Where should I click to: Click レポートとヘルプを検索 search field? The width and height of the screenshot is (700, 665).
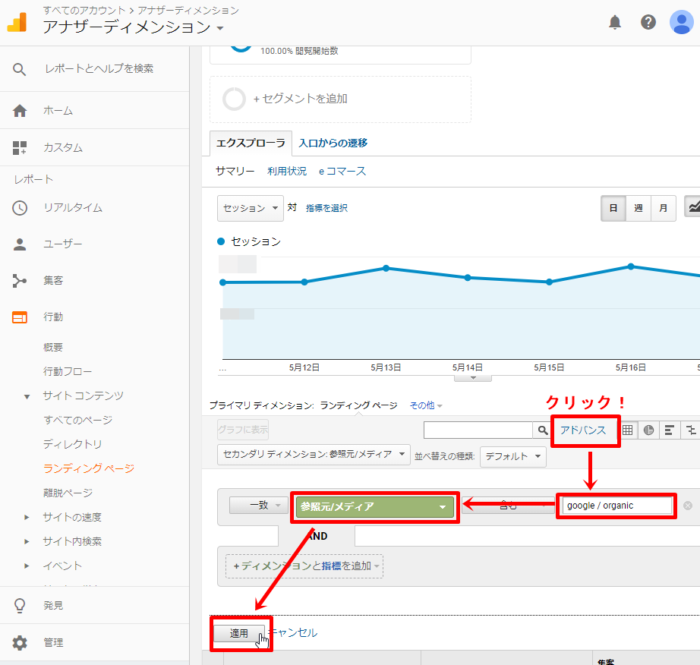click(99, 69)
